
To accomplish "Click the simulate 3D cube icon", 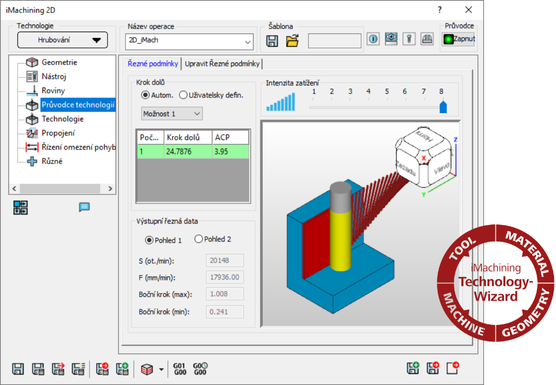I will click(x=147, y=369).
